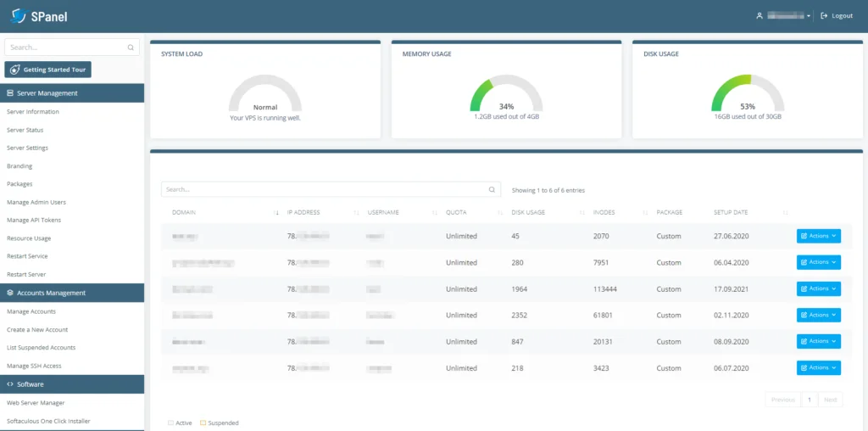Open the username dropdown in header

coord(809,16)
